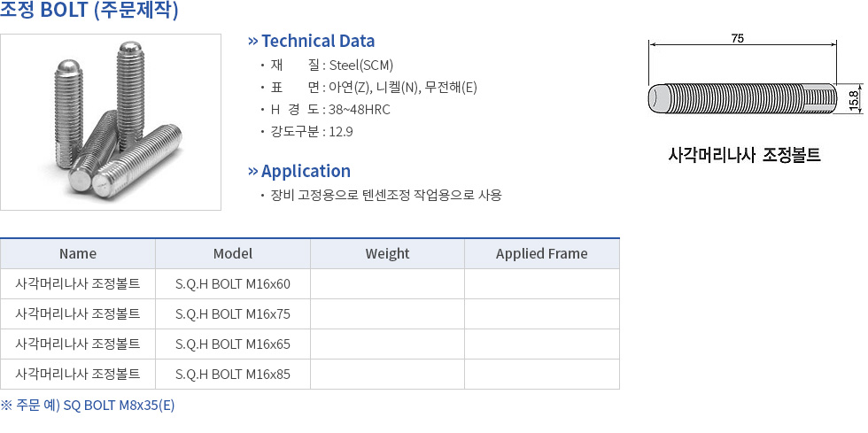868x433 pixels.
Task: Click the bolt dimension drawing
Action: click(755, 78)
